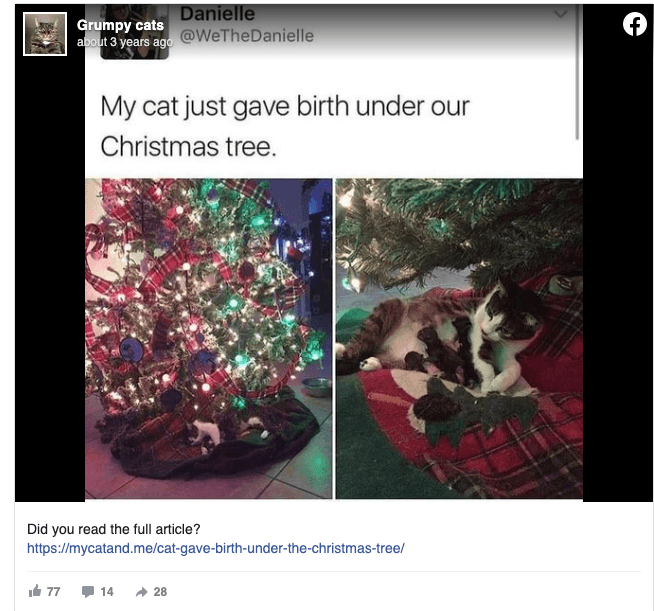Image resolution: width=654 pixels, height=611 pixels.
Task: Click the comment speech bubble icon
Action: click(x=88, y=591)
